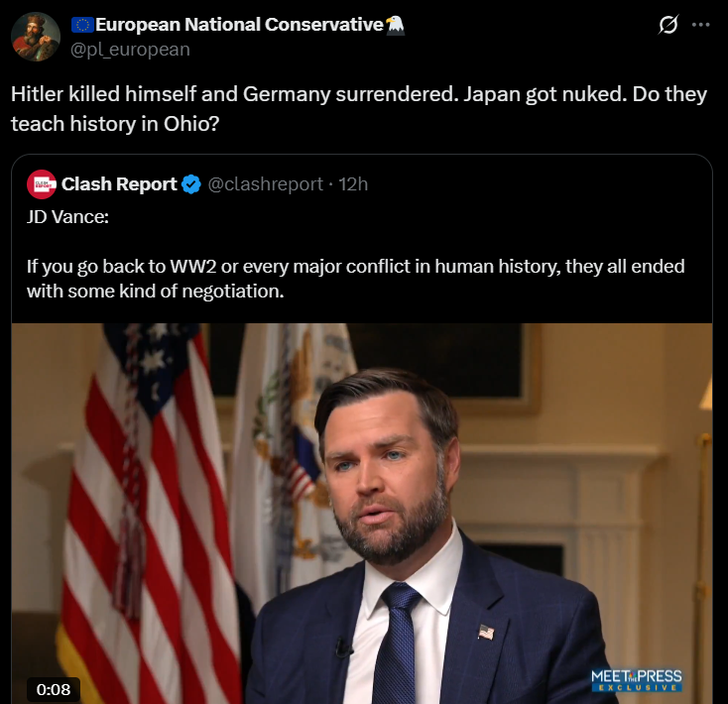Visit the @pl_european handle link
728x704 pixels.
[130, 50]
